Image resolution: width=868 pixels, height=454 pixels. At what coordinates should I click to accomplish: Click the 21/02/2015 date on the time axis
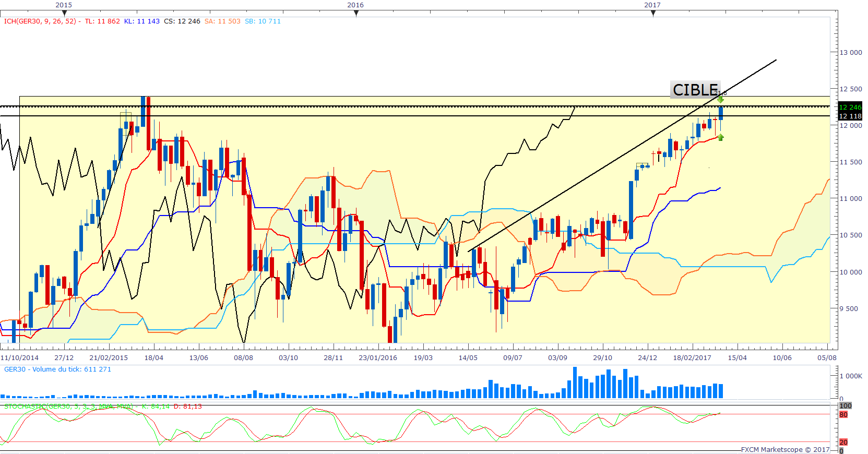point(109,358)
